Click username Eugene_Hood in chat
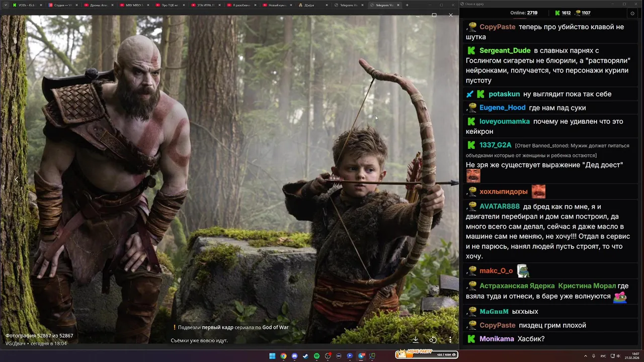The image size is (644, 362). [502, 108]
